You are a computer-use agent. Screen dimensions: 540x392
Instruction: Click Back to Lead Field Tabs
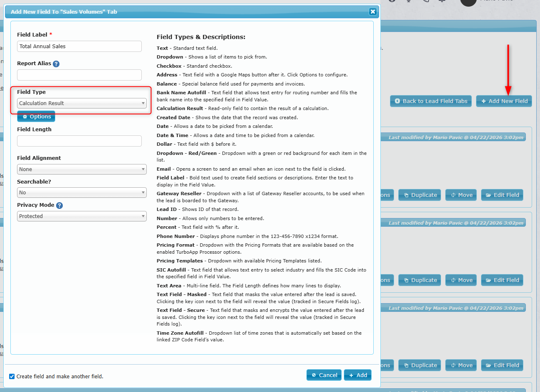pyautogui.click(x=431, y=101)
